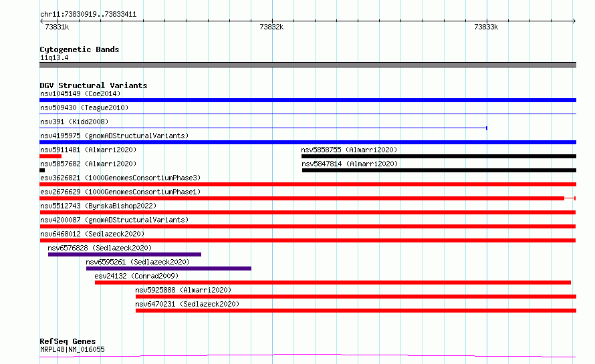Select the short red nsv5911481 bar
595x364 pixels.
(x=50, y=156)
